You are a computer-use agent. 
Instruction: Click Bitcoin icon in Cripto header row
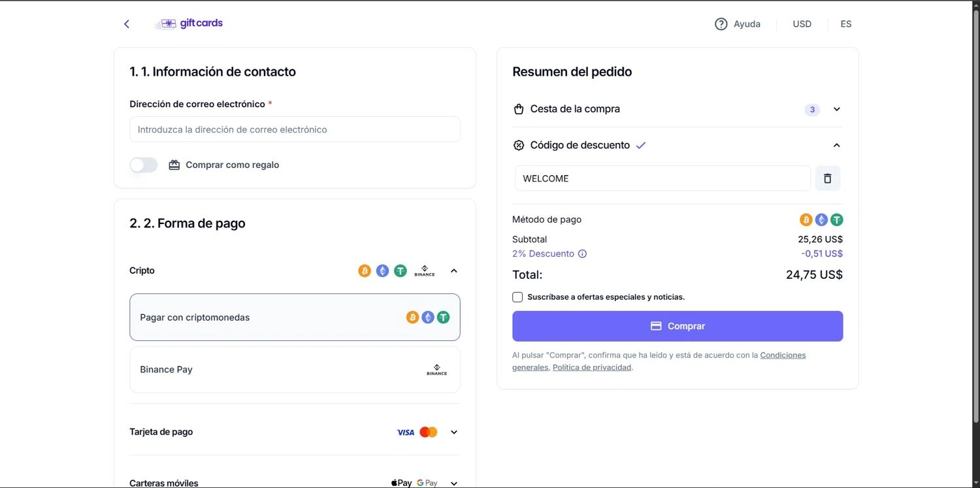point(365,270)
